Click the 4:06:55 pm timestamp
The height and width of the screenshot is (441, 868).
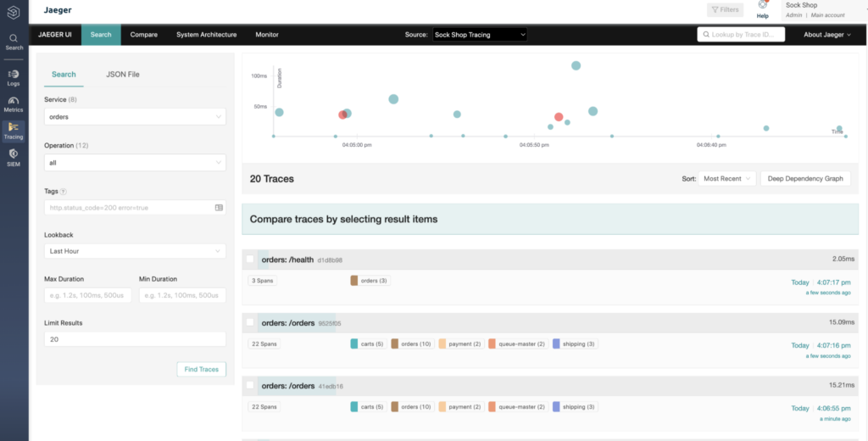coord(834,408)
